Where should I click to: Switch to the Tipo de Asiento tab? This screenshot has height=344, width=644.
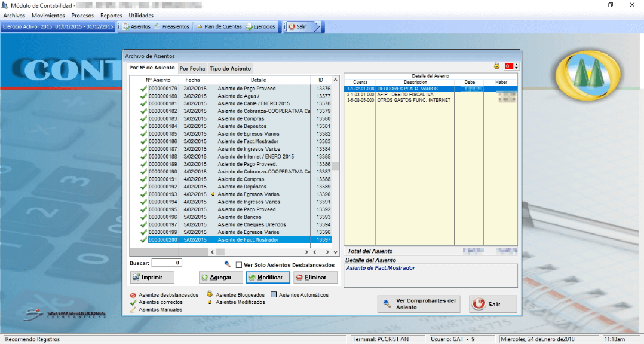pos(231,69)
